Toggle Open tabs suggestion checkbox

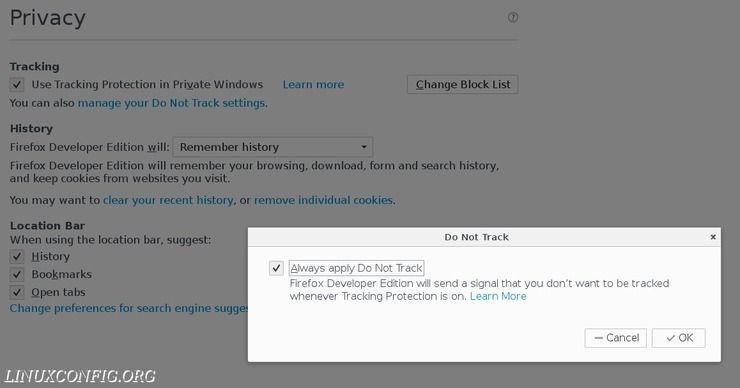(17, 292)
